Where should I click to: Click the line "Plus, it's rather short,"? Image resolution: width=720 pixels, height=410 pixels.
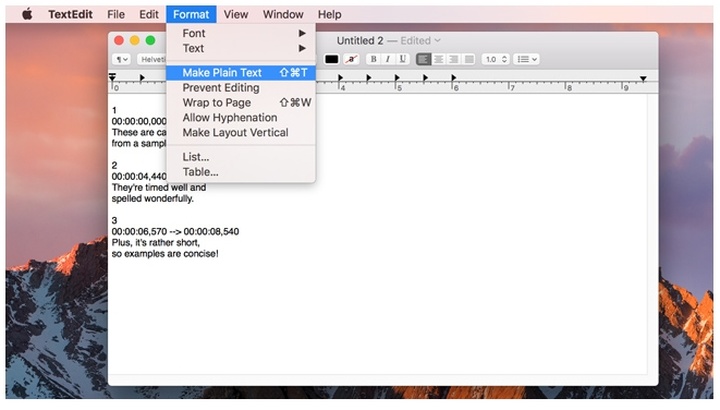click(x=156, y=242)
